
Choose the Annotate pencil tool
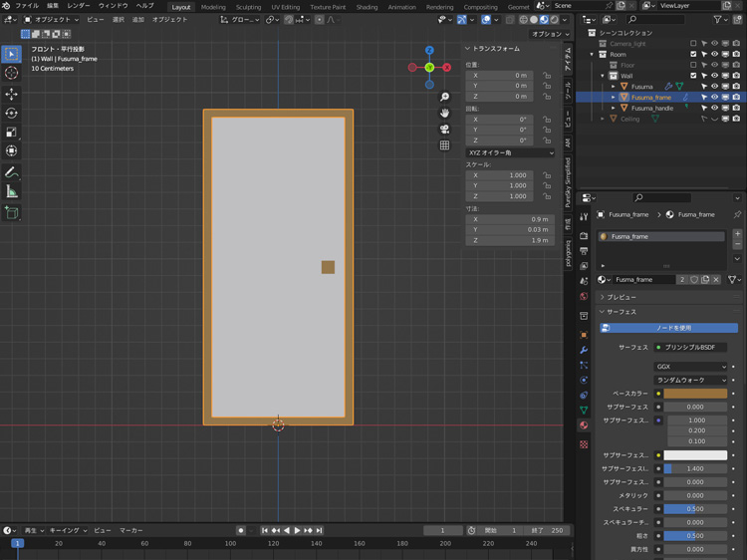(12, 172)
